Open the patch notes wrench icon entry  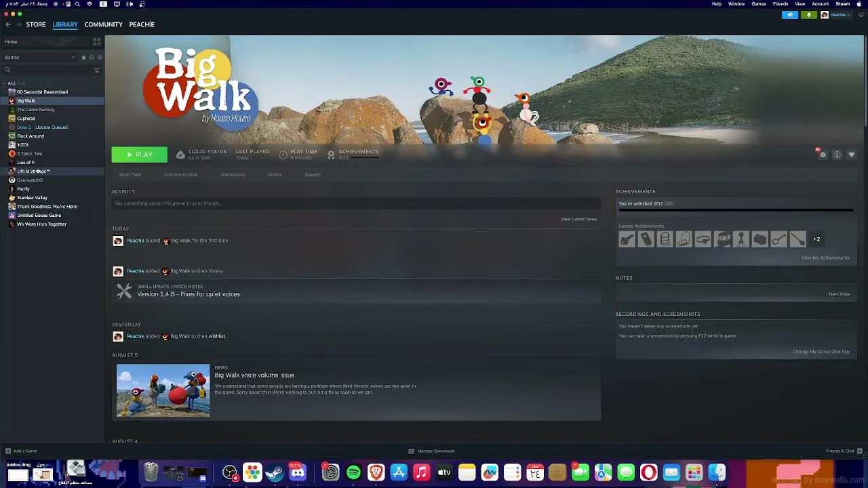[124, 291]
